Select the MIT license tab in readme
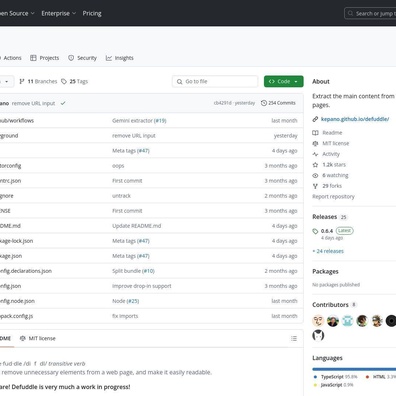This screenshot has width=396, height=396. pos(38,338)
